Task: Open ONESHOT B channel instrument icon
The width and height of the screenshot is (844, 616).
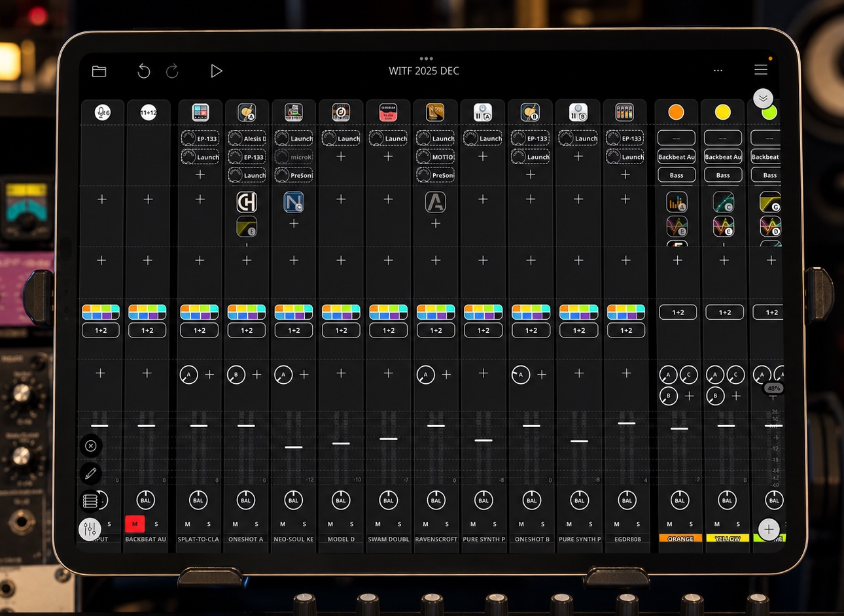Action: pyautogui.click(x=531, y=112)
